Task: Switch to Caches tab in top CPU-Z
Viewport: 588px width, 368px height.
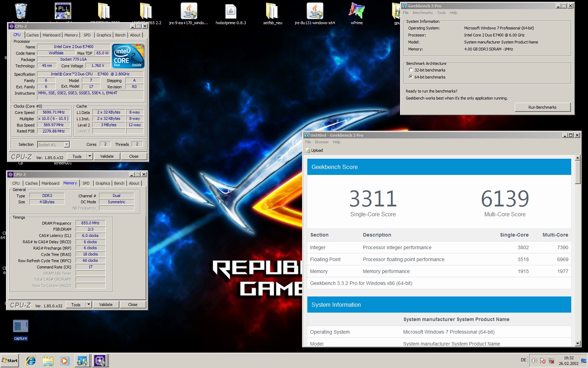Action: click(x=33, y=35)
